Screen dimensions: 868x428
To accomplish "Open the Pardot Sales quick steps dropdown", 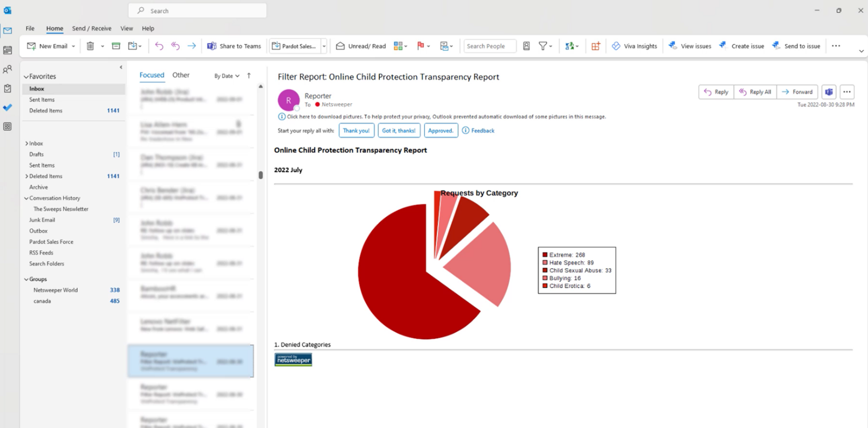I will pyautogui.click(x=324, y=46).
